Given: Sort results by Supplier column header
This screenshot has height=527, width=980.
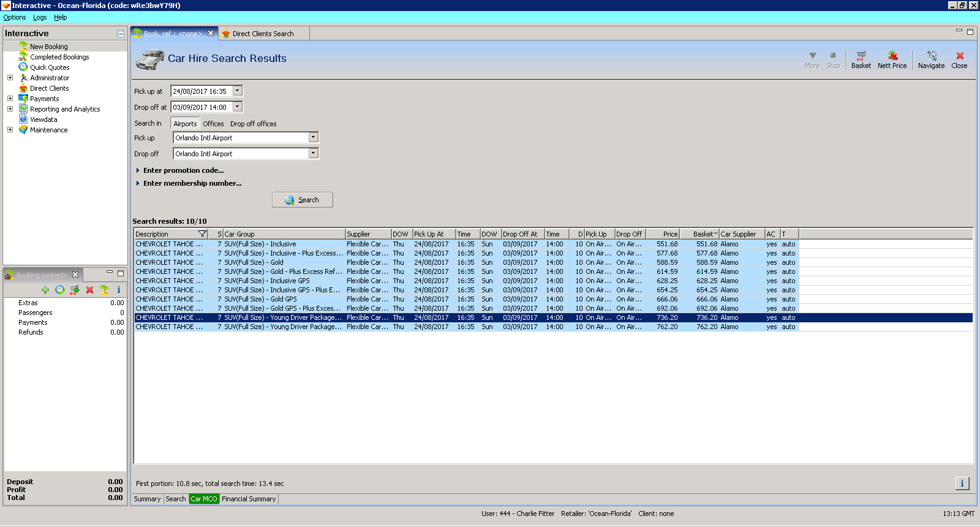Looking at the screenshot, I should click(x=368, y=234).
